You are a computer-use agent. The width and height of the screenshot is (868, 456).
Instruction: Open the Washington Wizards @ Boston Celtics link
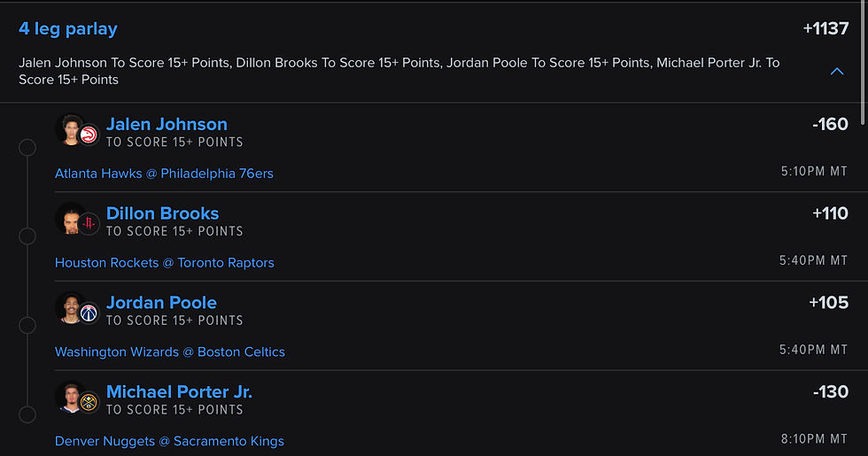170,352
